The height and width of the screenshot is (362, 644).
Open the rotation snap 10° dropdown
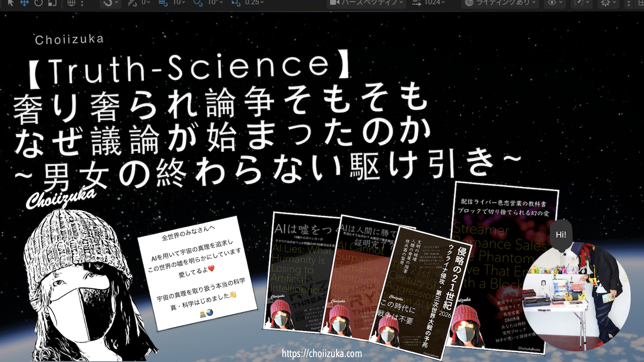tap(215, 3)
